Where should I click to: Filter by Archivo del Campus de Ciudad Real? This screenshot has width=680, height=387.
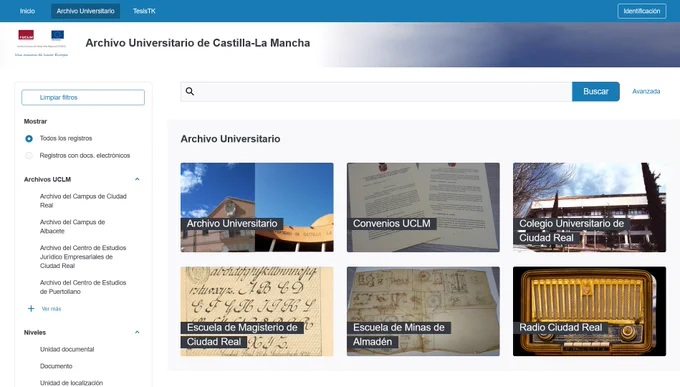(x=83, y=201)
